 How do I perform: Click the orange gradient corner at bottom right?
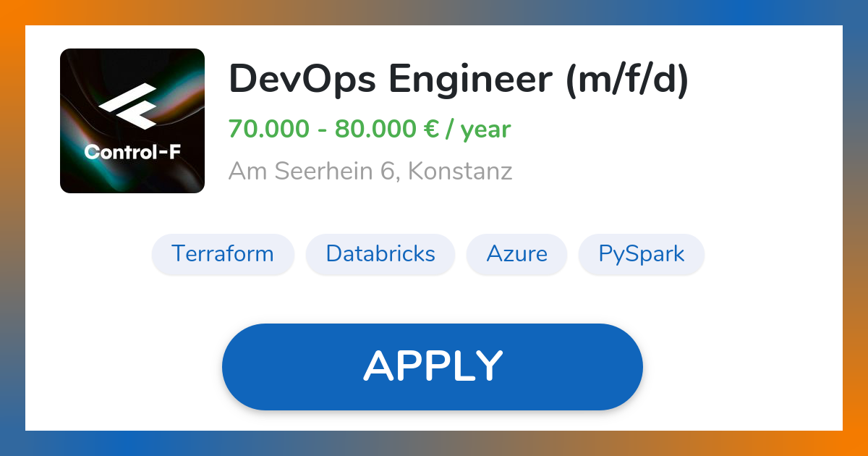855,443
